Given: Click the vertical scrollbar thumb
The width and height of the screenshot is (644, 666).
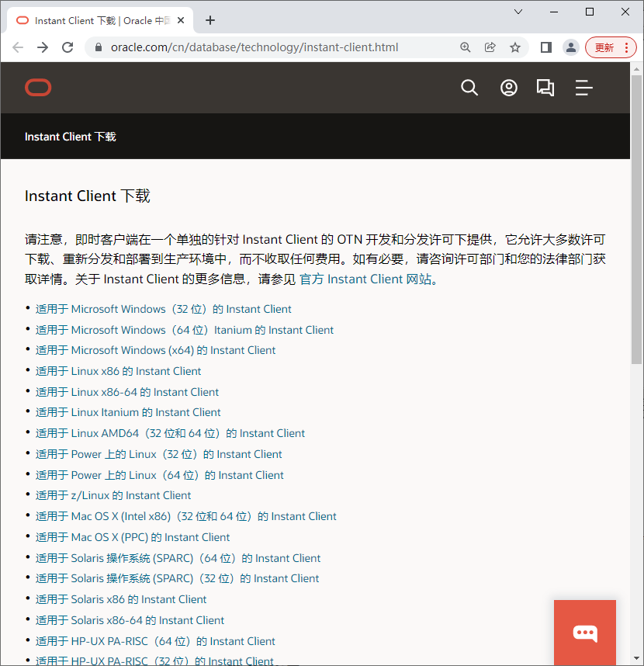Looking at the screenshot, I should tap(636, 220).
